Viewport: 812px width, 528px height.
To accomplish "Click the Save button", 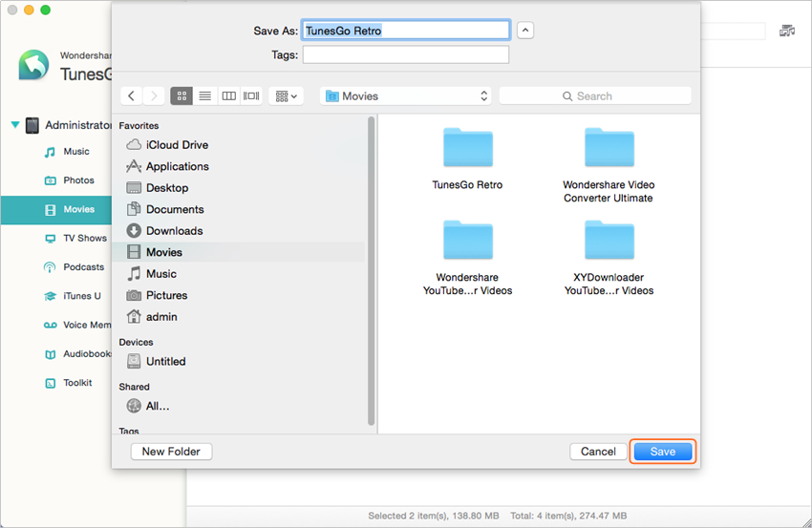I will [662, 452].
